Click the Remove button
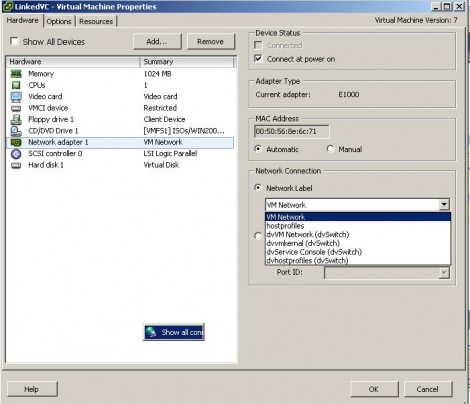The width and height of the screenshot is (470, 404). (x=210, y=41)
